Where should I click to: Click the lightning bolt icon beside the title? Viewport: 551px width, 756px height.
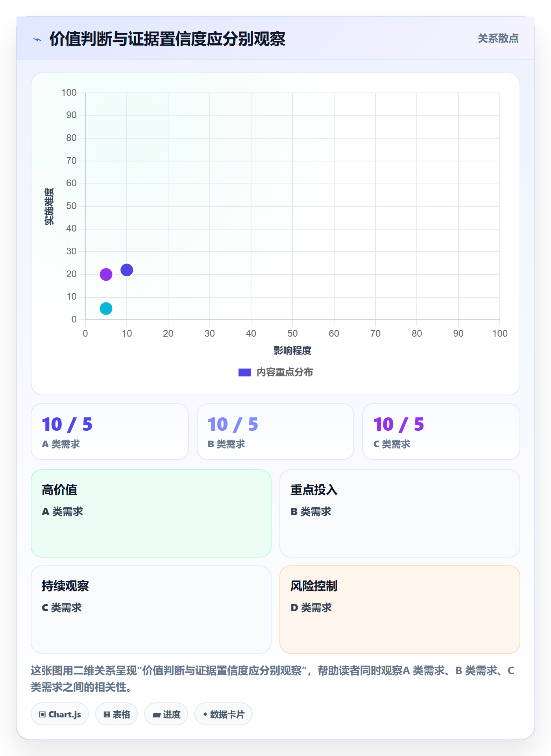pos(37,39)
